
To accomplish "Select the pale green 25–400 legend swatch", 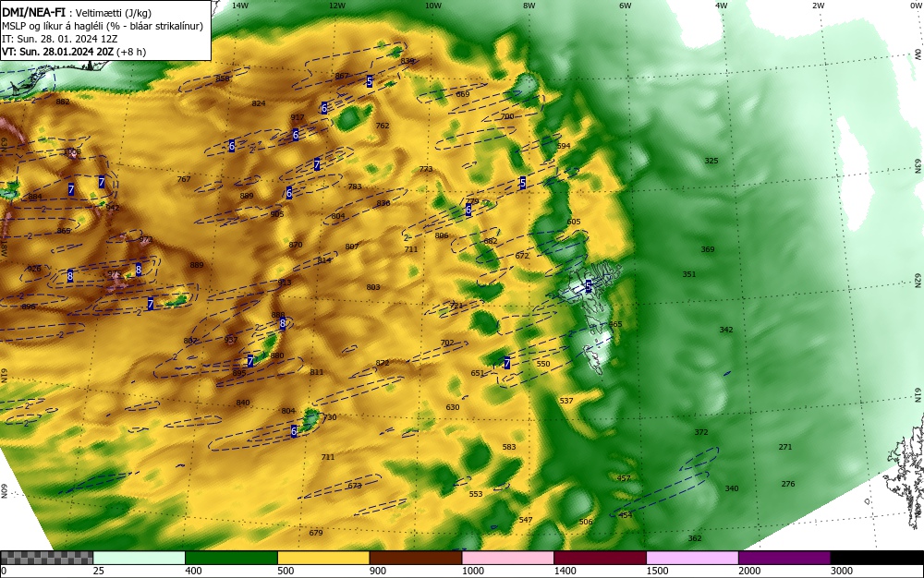I will tap(140, 558).
